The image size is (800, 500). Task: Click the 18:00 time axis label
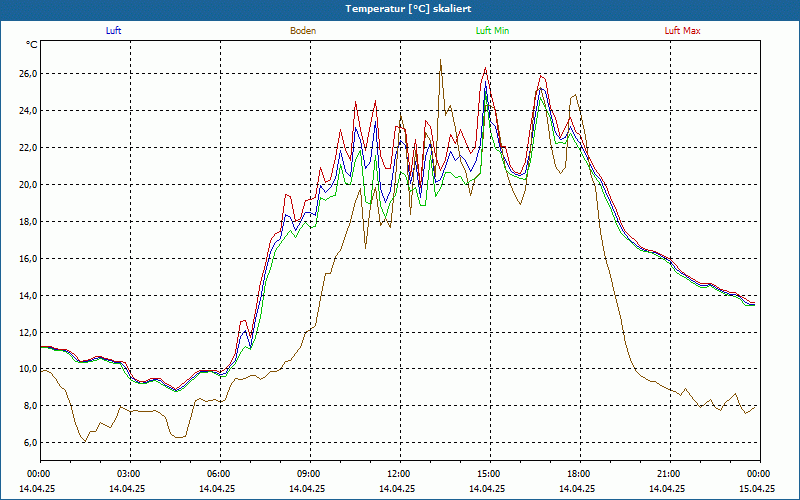580,474
